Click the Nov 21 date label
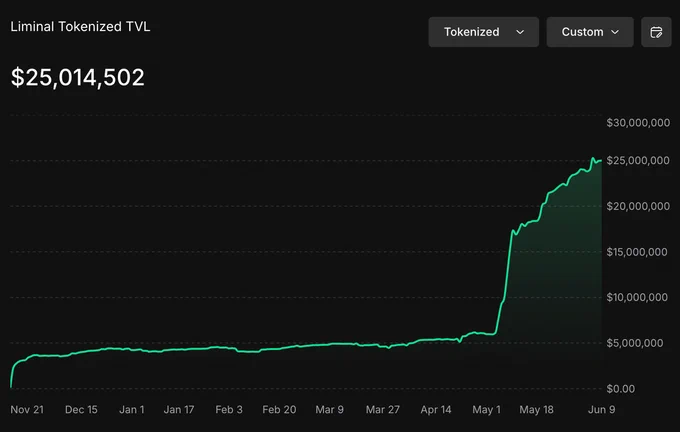The width and height of the screenshot is (680, 432). [x=27, y=409]
